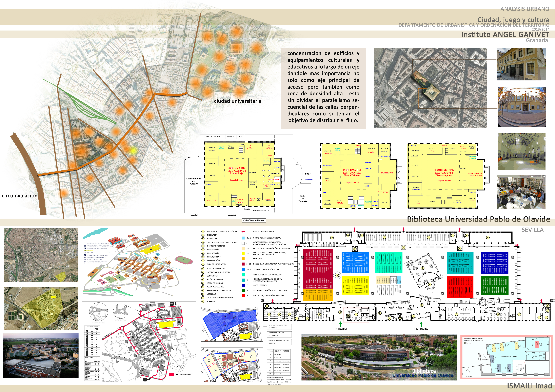Click the K marker for Aula de Formación
This screenshot has height=392, width=555.
[203, 269]
